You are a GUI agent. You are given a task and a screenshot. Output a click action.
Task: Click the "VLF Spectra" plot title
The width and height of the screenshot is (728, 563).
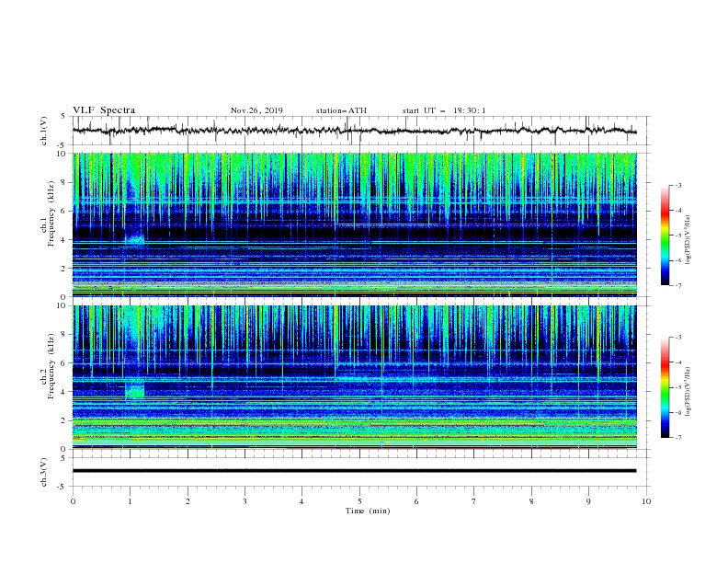pyautogui.click(x=104, y=110)
